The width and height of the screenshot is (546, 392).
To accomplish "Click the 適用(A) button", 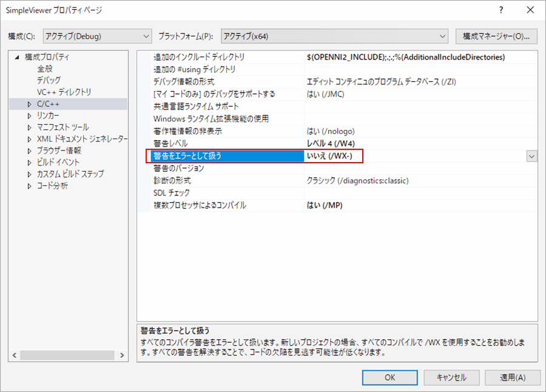I will pyautogui.click(x=513, y=377).
